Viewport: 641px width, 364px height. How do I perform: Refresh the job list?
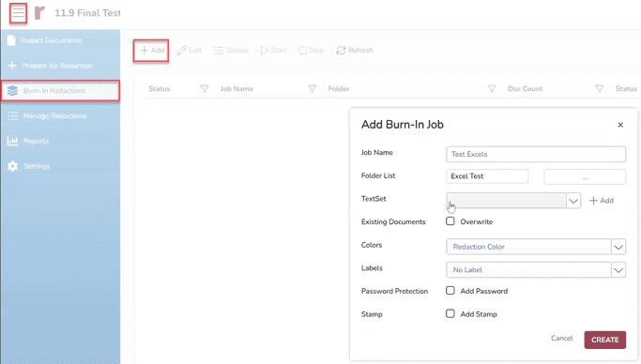(x=355, y=51)
